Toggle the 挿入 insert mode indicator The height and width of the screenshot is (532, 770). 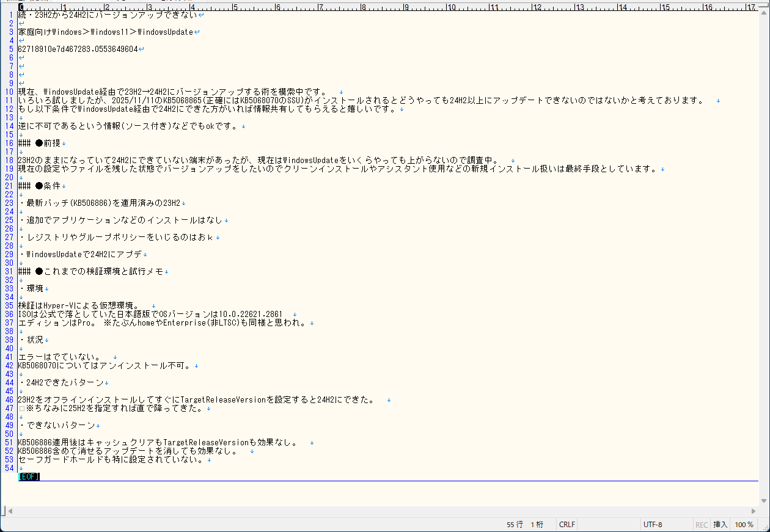tap(721, 524)
